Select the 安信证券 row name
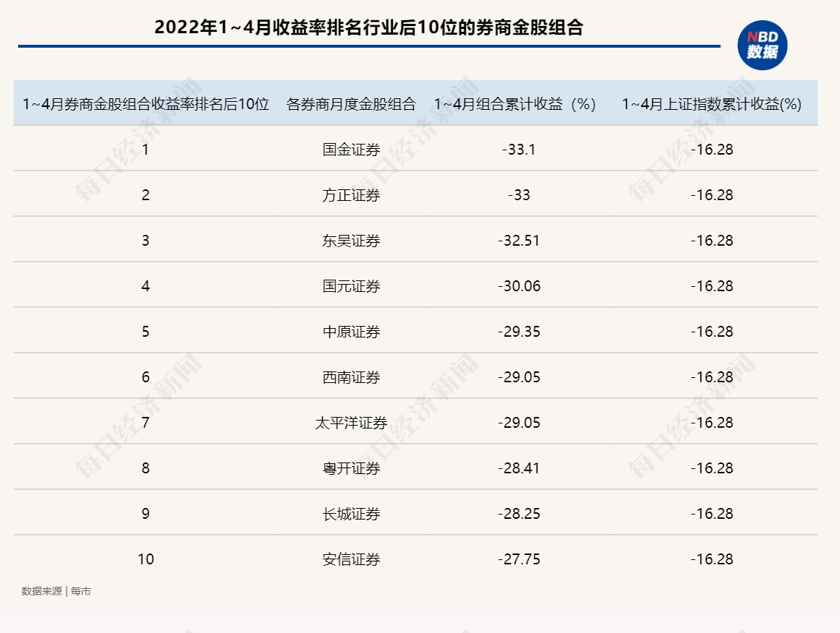840x633 pixels. 351,559
